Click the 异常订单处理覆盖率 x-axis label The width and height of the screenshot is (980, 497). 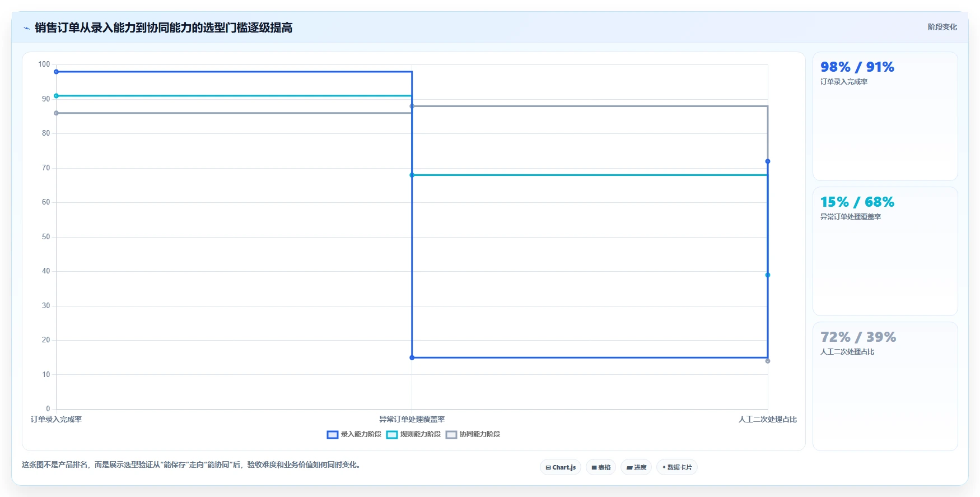coord(412,419)
